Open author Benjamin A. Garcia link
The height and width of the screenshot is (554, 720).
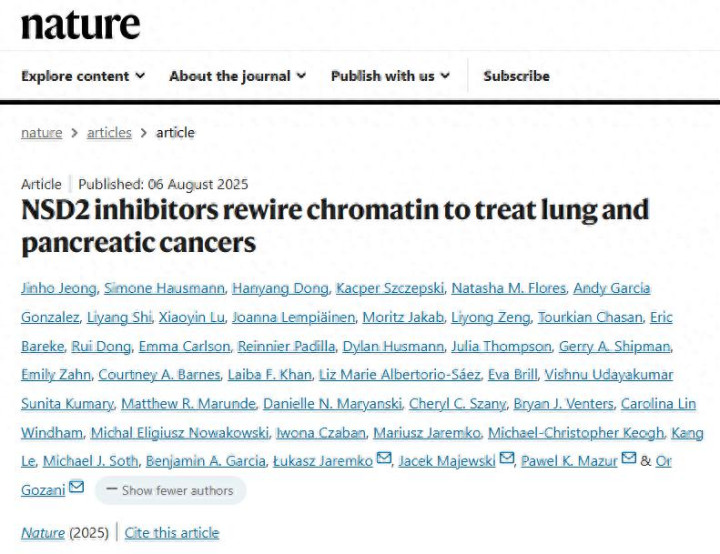coord(206,461)
